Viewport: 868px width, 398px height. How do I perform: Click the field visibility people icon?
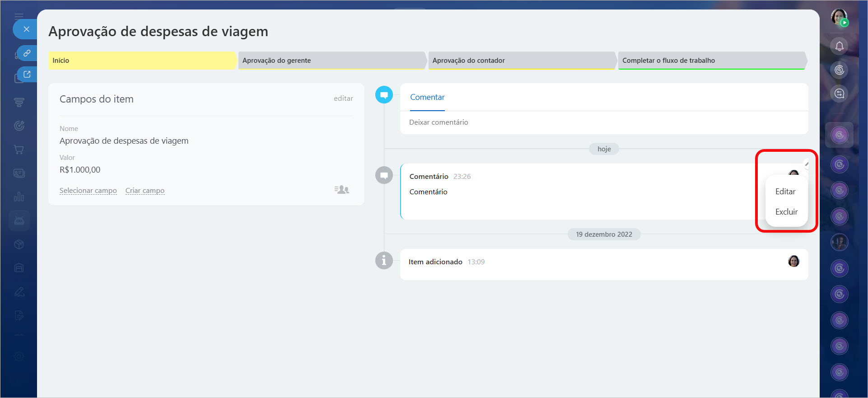pyautogui.click(x=342, y=190)
